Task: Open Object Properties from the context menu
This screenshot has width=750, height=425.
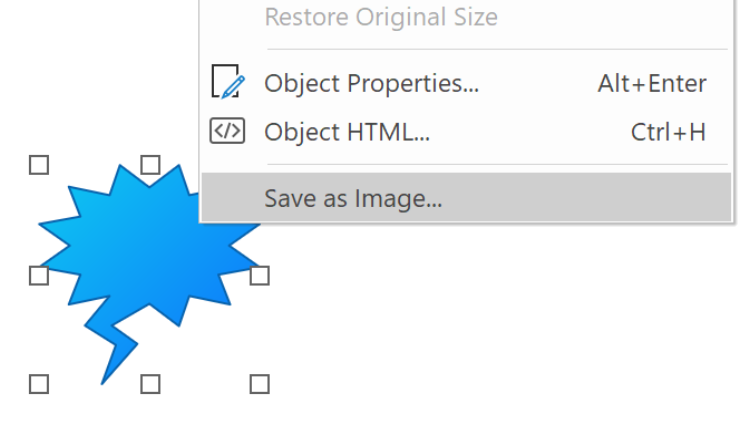Action: point(466,83)
